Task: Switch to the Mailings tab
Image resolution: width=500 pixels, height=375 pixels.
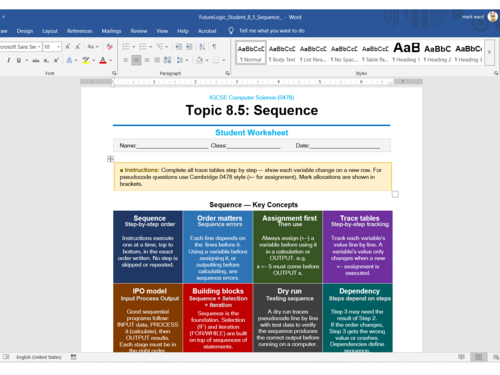Action: click(x=111, y=31)
